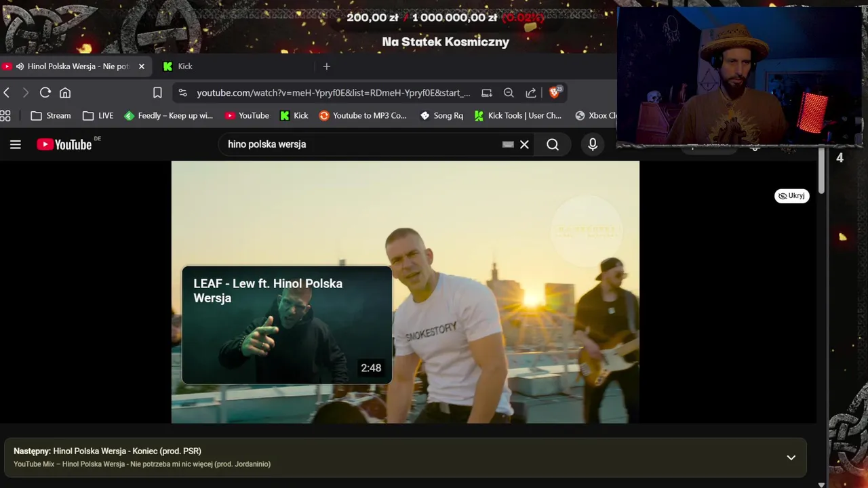Open the LIVE bookmarks folder
The height and width of the screenshot is (488, 868).
(x=98, y=116)
